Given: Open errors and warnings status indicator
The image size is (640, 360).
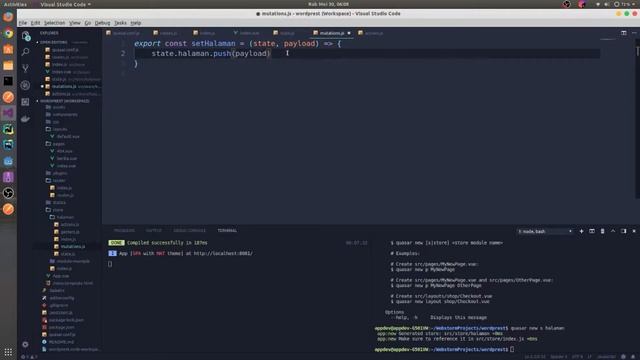Looking at the screenshot, I should 29,357.
